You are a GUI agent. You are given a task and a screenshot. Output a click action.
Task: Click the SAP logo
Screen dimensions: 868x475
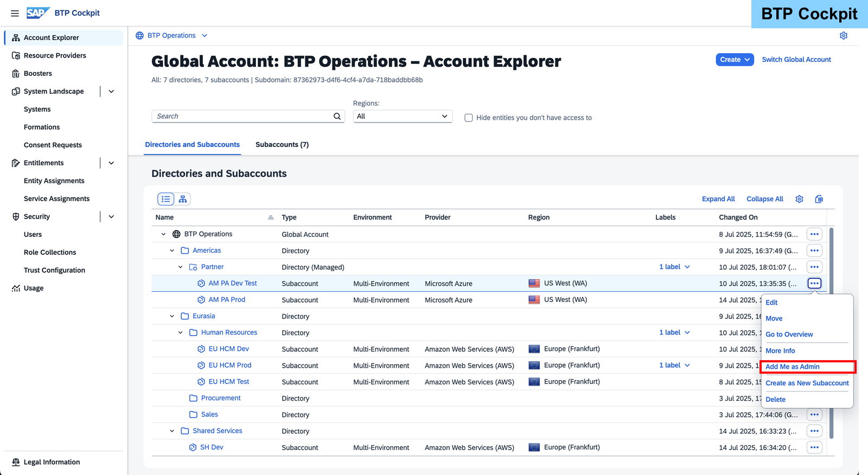pos(38,12)
